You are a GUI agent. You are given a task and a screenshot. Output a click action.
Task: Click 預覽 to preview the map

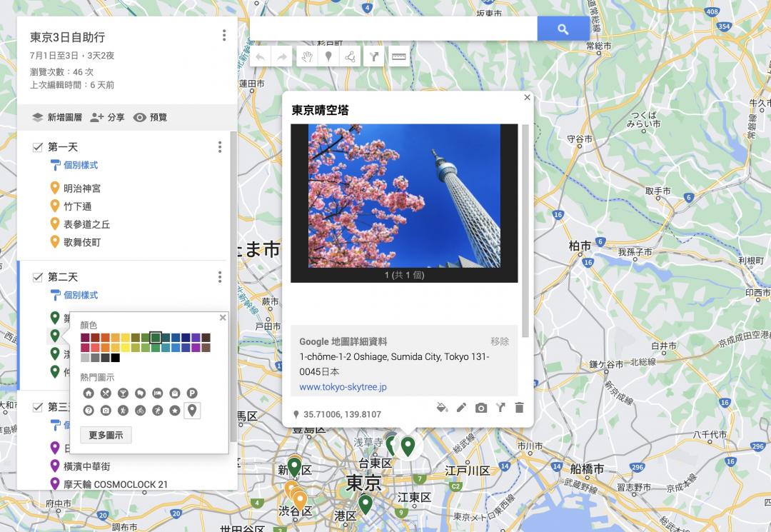150,117
